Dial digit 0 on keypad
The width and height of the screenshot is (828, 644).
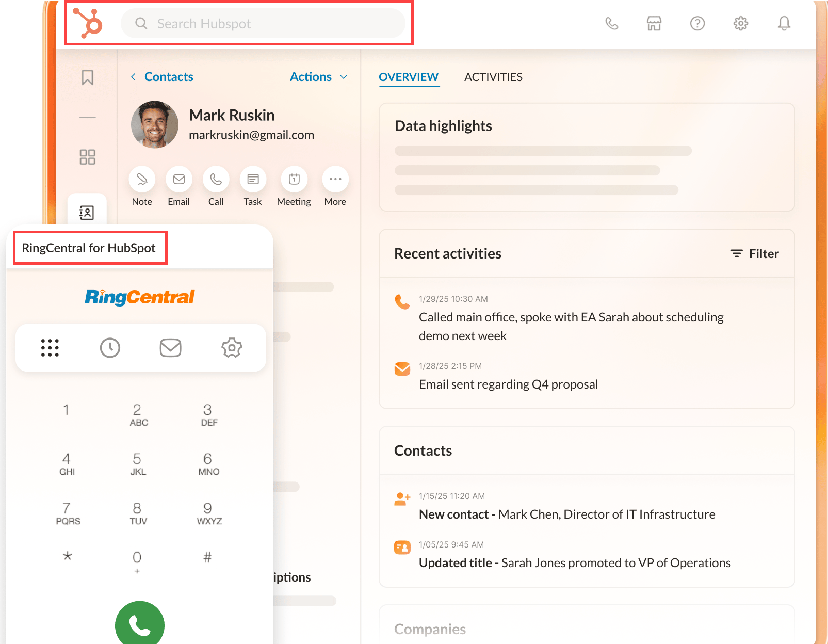coord(137,562)
